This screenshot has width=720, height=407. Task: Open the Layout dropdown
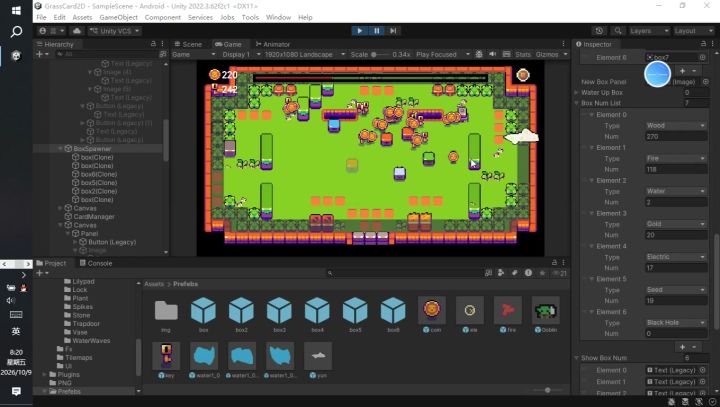[x=693, y=31]
